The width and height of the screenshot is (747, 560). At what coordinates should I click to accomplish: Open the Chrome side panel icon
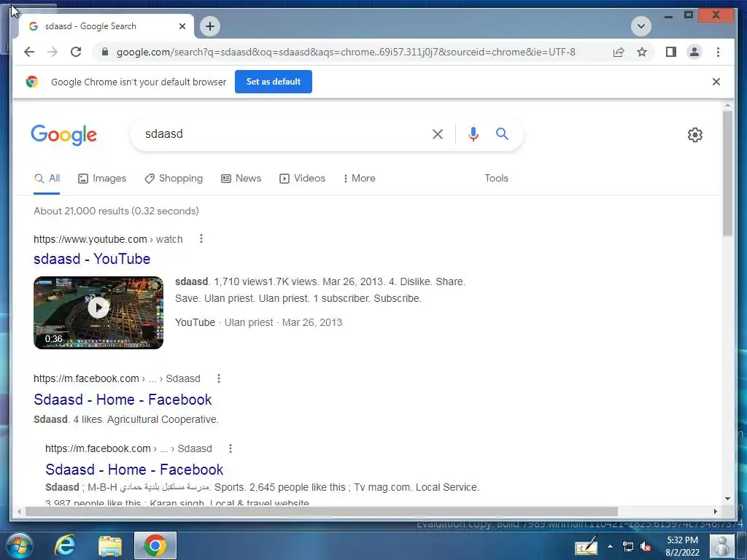click(x=671, y=52)
